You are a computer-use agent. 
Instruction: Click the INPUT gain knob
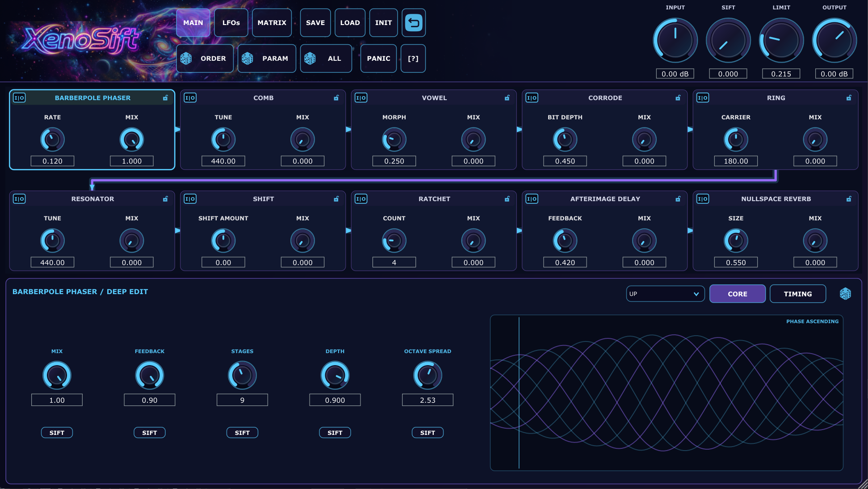[x=675, y=41]
